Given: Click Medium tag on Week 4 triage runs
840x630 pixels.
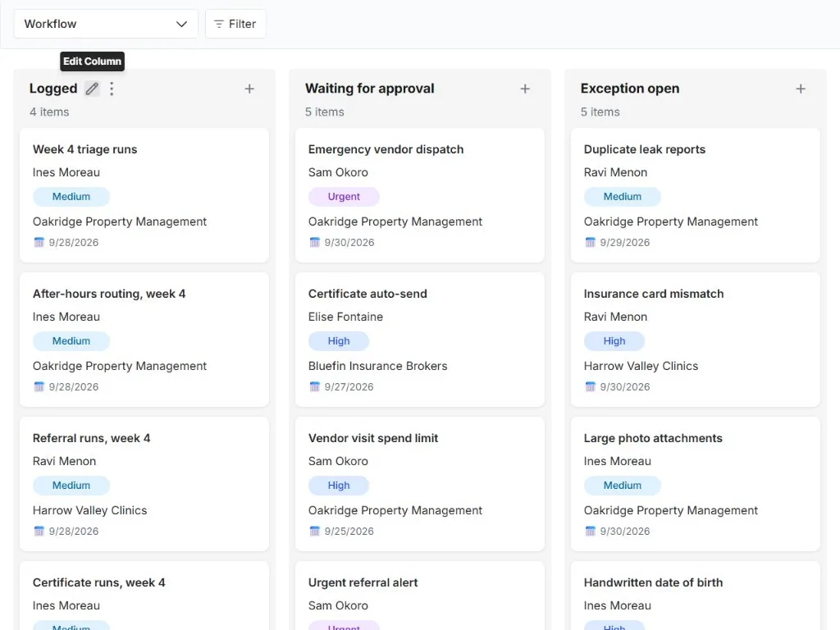Looking at the screenshot, I should pyautogui.click(x=71, y=197).
